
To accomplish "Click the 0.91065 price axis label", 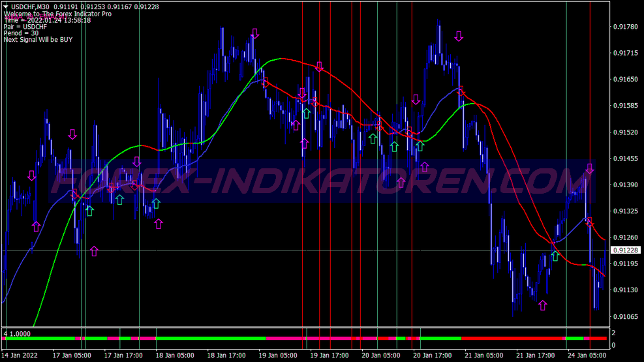I will tap(626, 317).
